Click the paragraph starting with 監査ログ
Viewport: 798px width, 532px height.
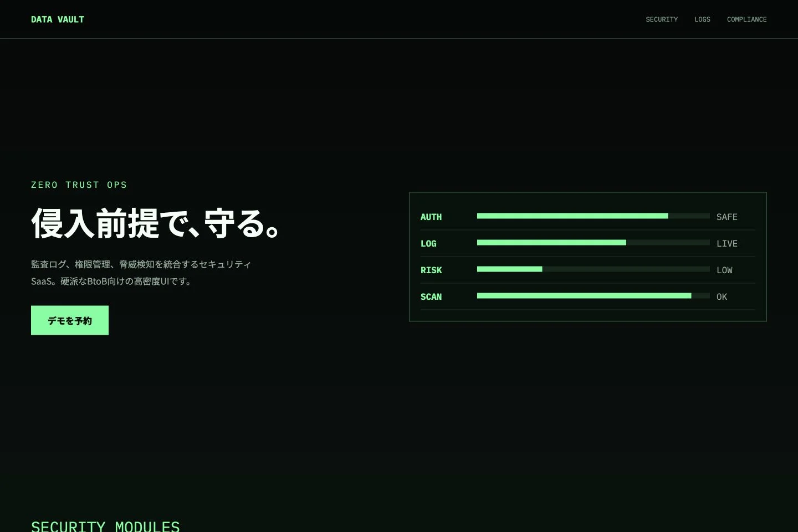tap(141, 273)
